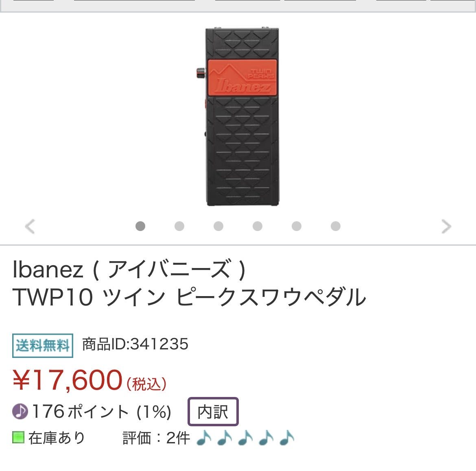Click the fifth rating music note
The height and width of the screenshot is (471, 476).
point(286,438)
